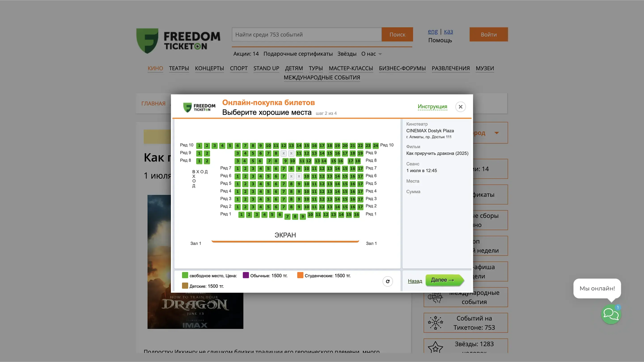Select seat 24 in row 10

[x=375, y=146]
